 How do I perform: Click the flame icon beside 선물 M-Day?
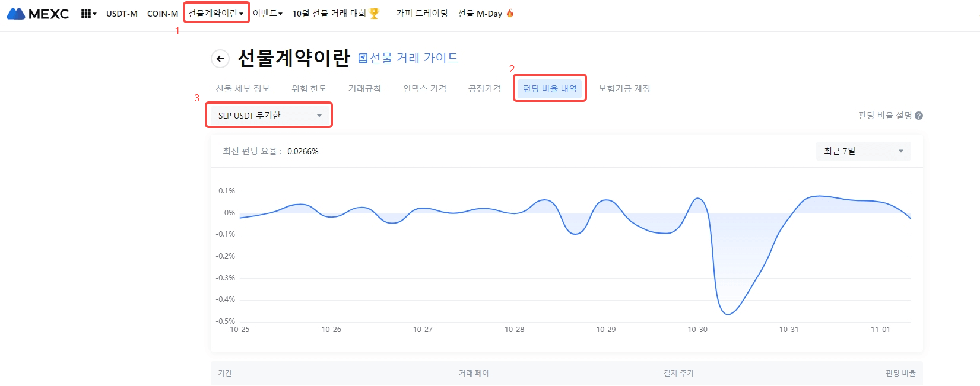point(510,13)
